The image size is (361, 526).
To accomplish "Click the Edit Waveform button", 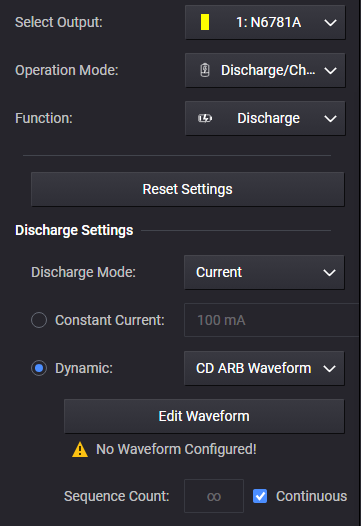I will [x=204, y=416].
